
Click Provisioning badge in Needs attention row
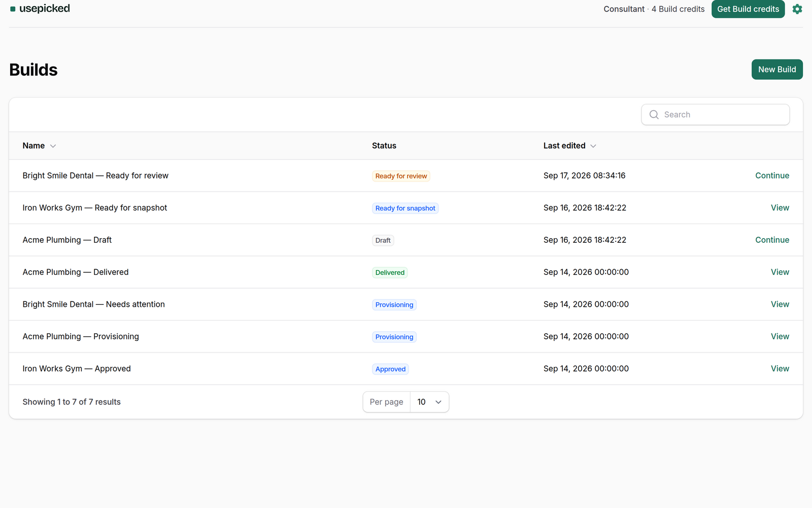(394, 305)
